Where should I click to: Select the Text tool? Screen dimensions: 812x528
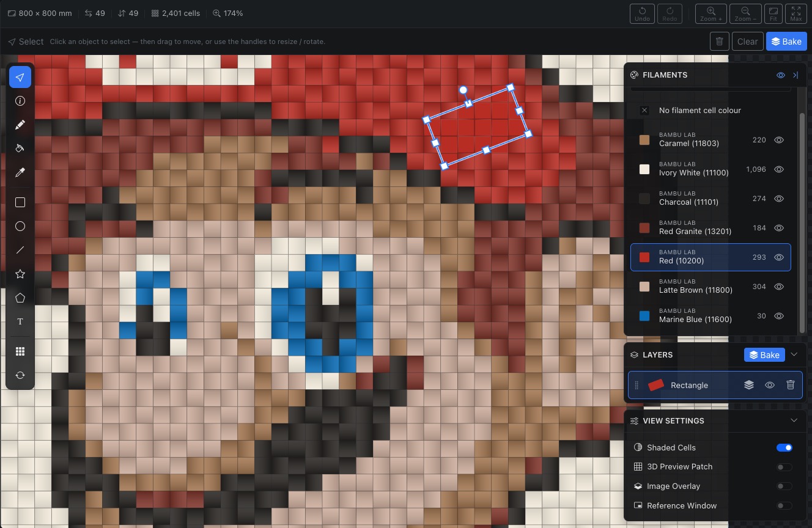coord(20,321)
